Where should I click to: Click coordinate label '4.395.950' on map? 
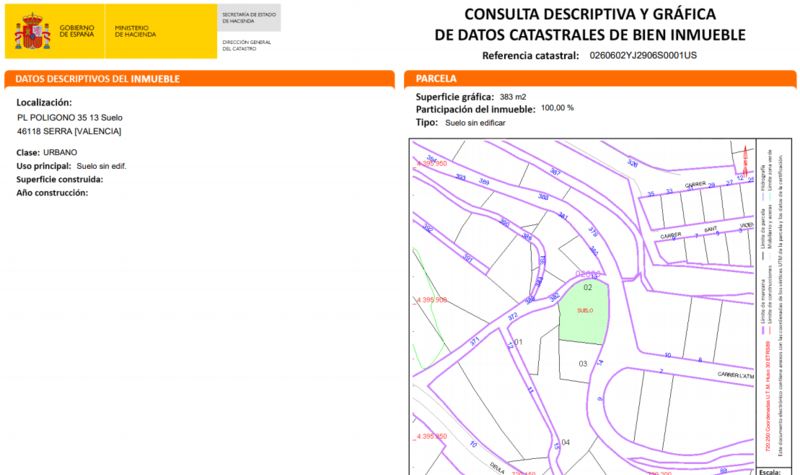coord(432,164)
